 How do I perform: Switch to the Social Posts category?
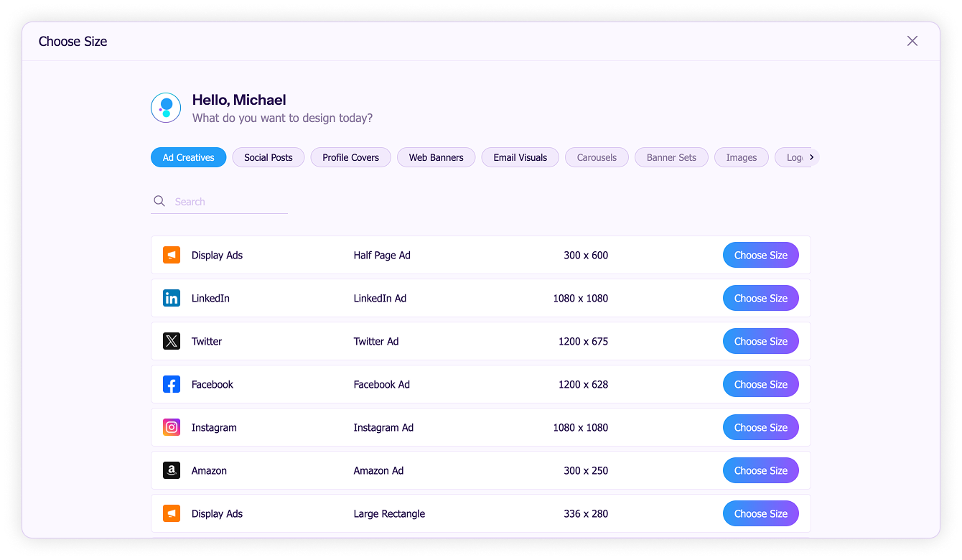coord(268,157)
